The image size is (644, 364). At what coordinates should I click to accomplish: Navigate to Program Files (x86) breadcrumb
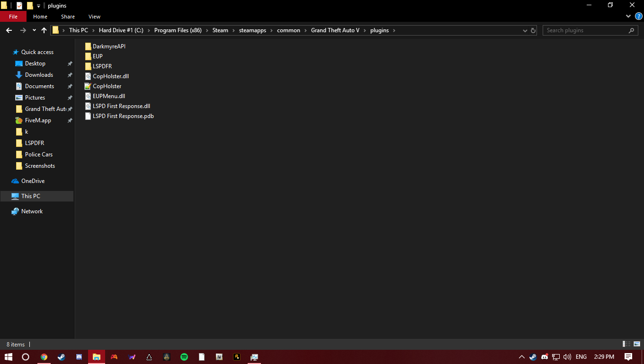coord(178,30)
